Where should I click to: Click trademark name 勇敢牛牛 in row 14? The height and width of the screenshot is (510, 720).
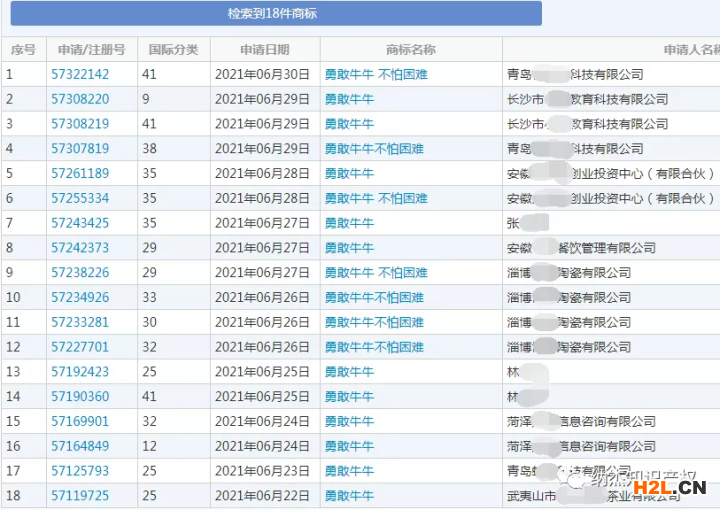point(349,397)
